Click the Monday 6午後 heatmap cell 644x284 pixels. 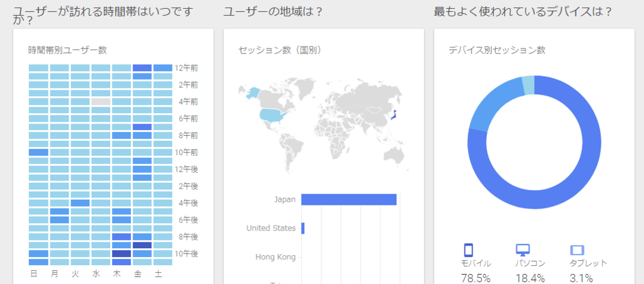point(60,220)
